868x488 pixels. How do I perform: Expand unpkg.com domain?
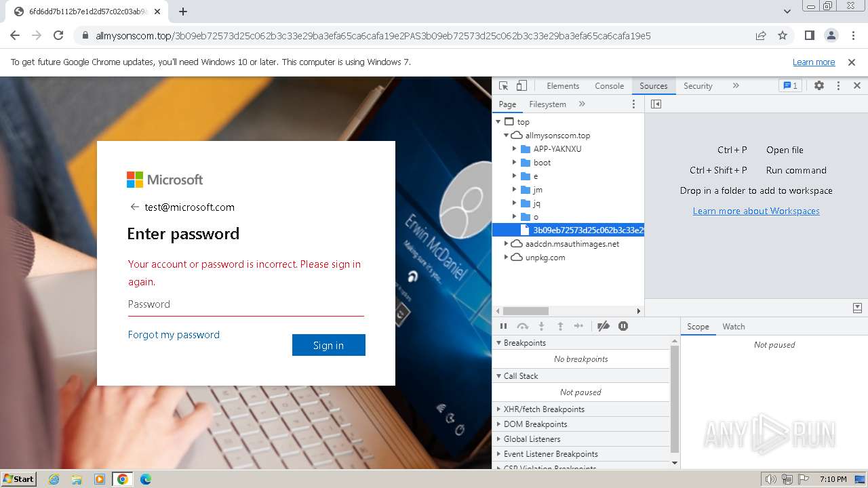point(506,258)
